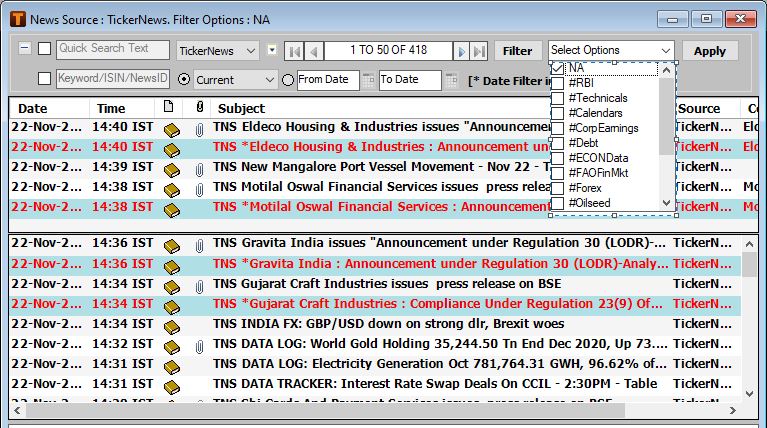Open attachment of New Mangalore Port row

click(x=200, y=170)
